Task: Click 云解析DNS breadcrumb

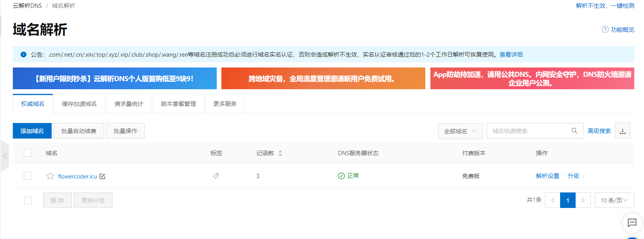Action: click(x=27, y=5)
